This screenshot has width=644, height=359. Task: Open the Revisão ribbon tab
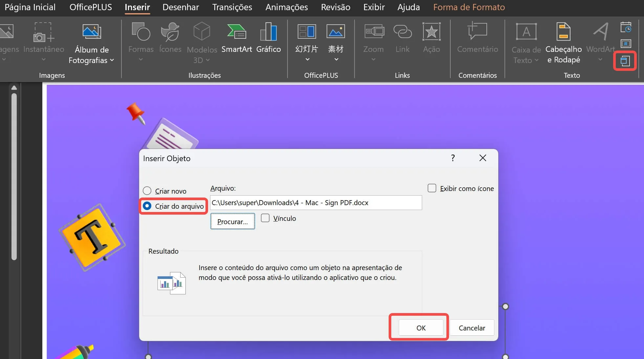tap(335, 7)
